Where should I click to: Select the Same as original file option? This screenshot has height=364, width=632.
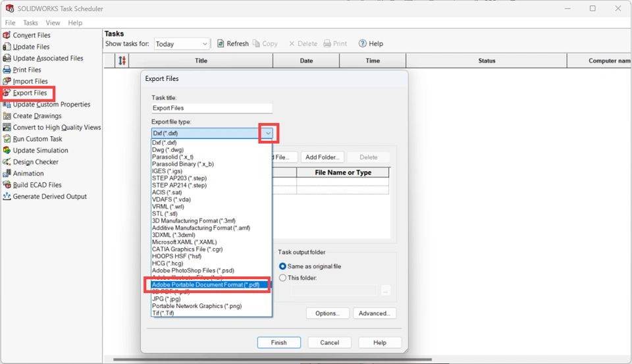click(x=282, y=267)
